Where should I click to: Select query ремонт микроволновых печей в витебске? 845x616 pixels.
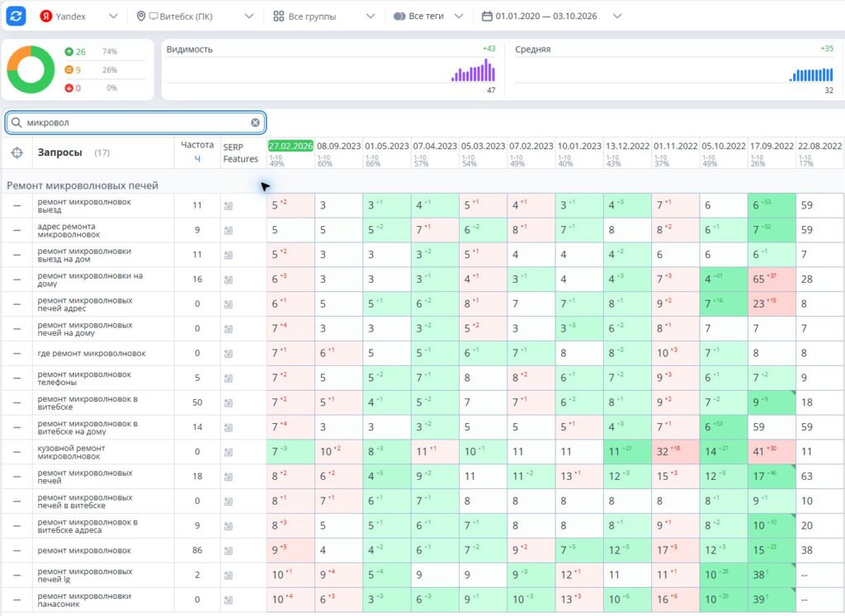(85, 501)
